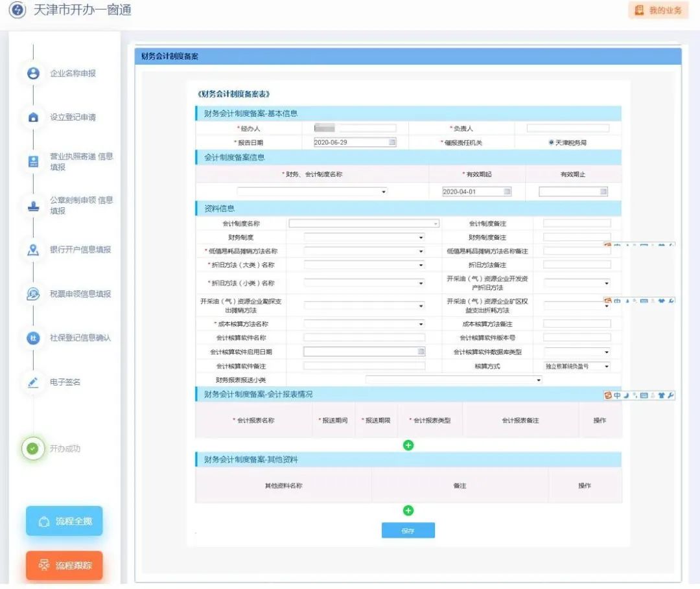Open 流程全揽 from the sidebar
Image resolution: width=700 pixels, height=589 pixels.
pos(64,521)
